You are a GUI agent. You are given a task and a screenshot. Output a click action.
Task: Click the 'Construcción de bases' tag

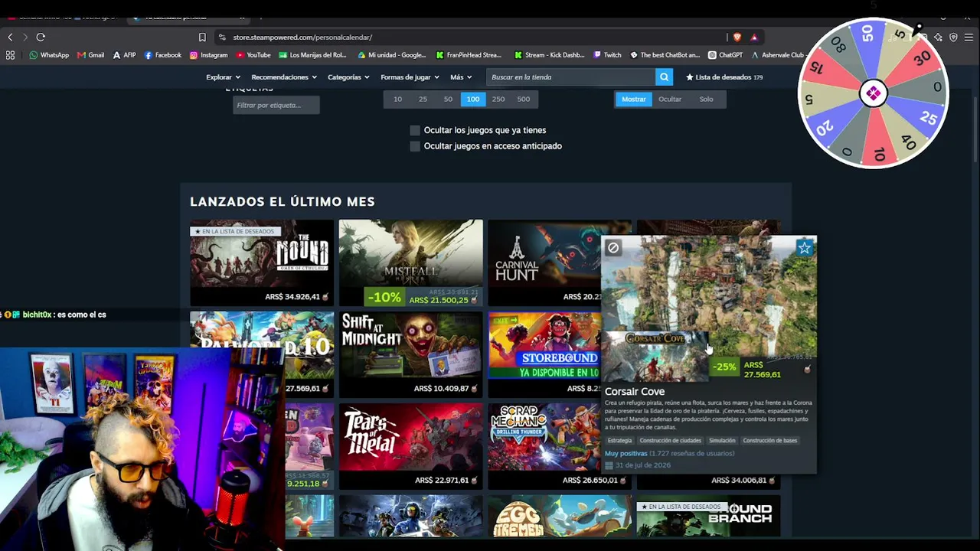coord(770,441)
